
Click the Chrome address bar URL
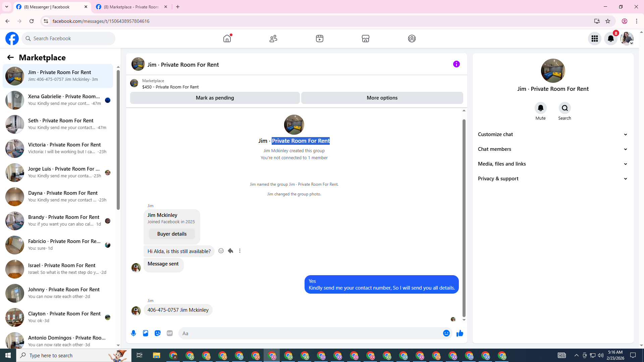(x=101, y=21)
